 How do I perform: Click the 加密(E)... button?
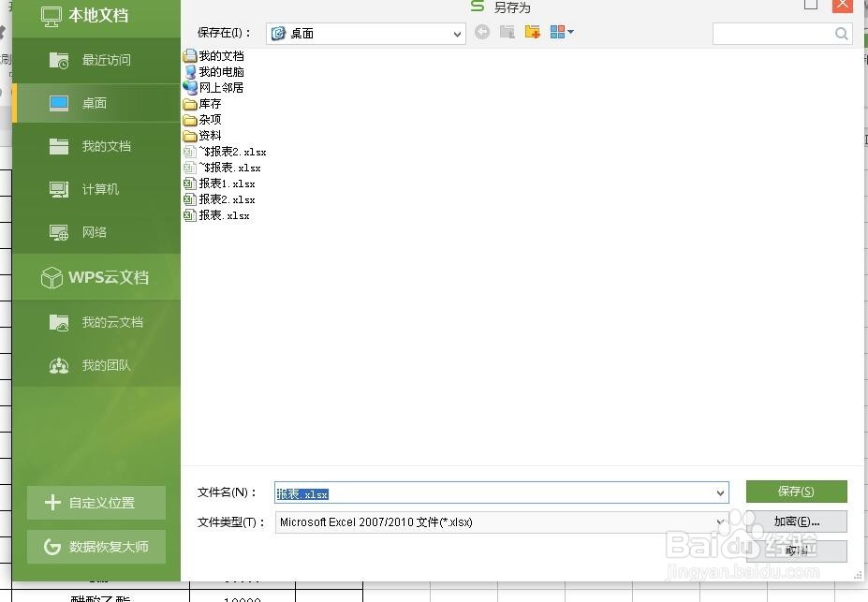click(796, 521)
